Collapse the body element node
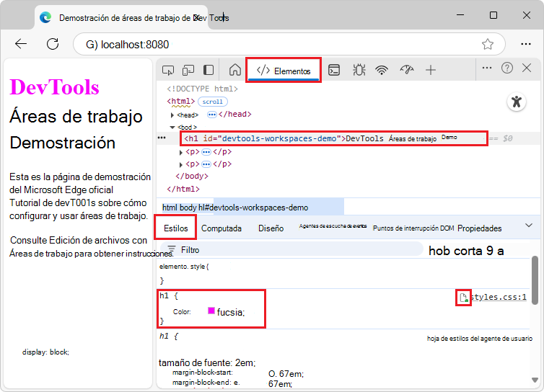 [172, 128]
